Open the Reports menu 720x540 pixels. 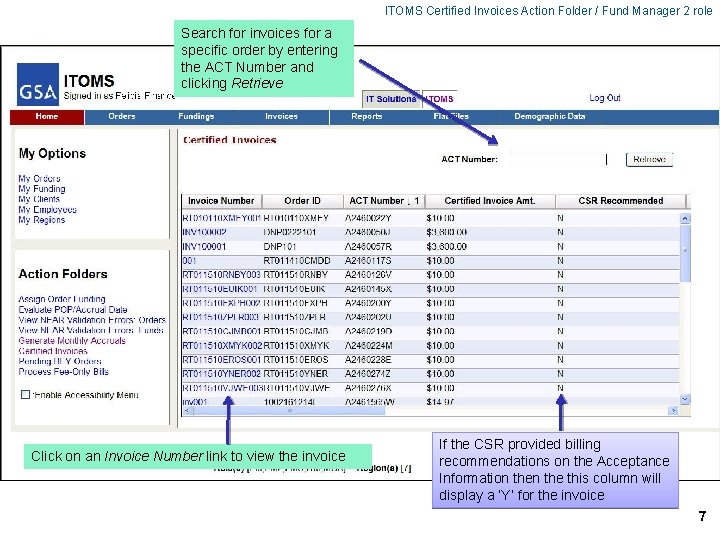point(366,117)
